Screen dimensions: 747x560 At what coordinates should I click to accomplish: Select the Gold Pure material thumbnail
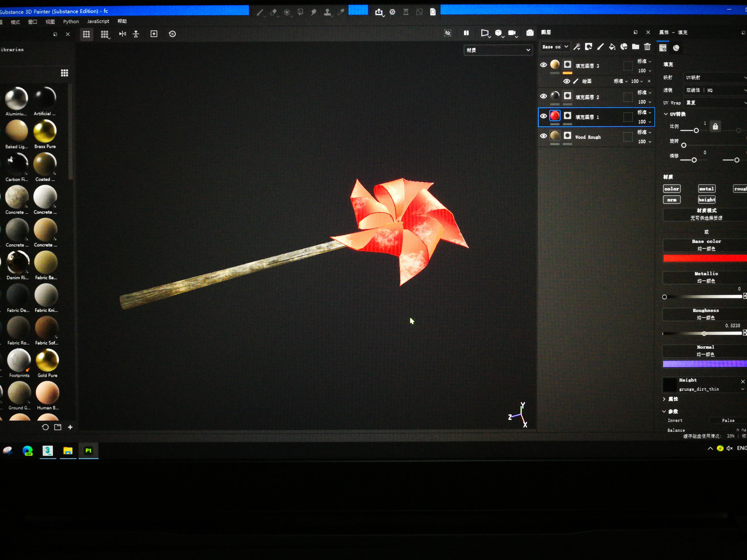coord(47,361)
